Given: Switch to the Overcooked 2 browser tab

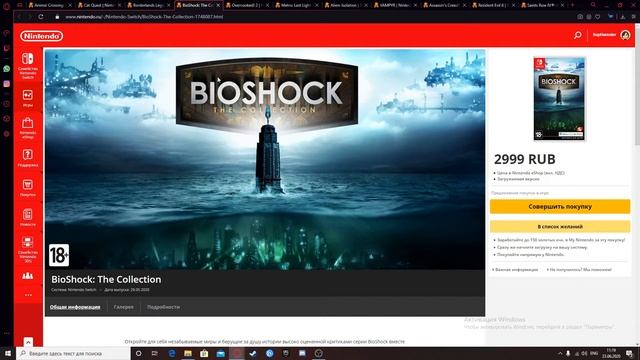Looking at the screenshot, I should pyautogui.click(x=247, y=5).
